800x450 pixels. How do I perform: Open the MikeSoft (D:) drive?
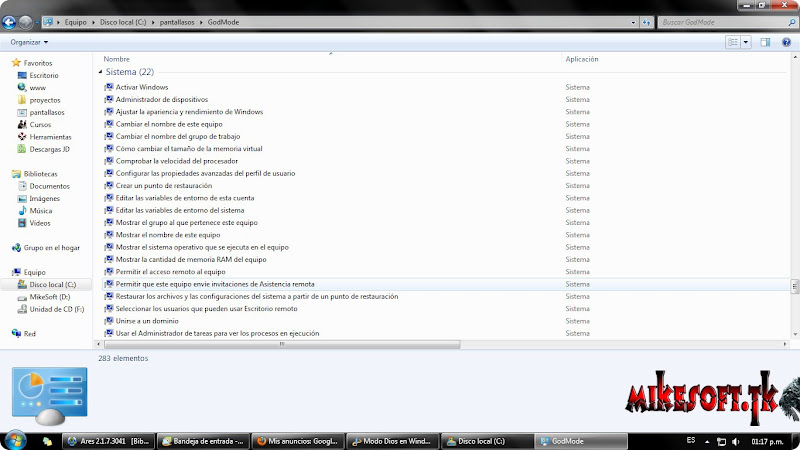coord(49,297)
